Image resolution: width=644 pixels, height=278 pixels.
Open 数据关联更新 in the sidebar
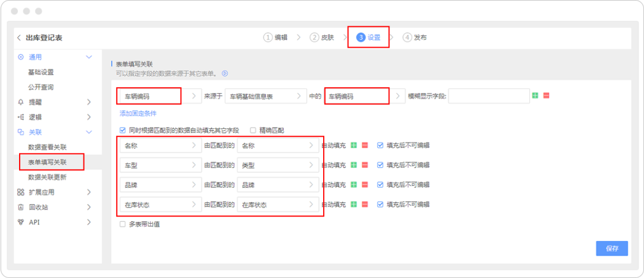point(48,177)
